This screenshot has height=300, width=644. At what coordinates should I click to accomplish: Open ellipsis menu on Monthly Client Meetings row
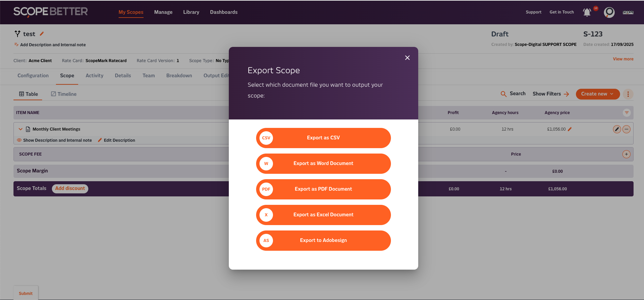pyautogui.click(x=626, y=129)
